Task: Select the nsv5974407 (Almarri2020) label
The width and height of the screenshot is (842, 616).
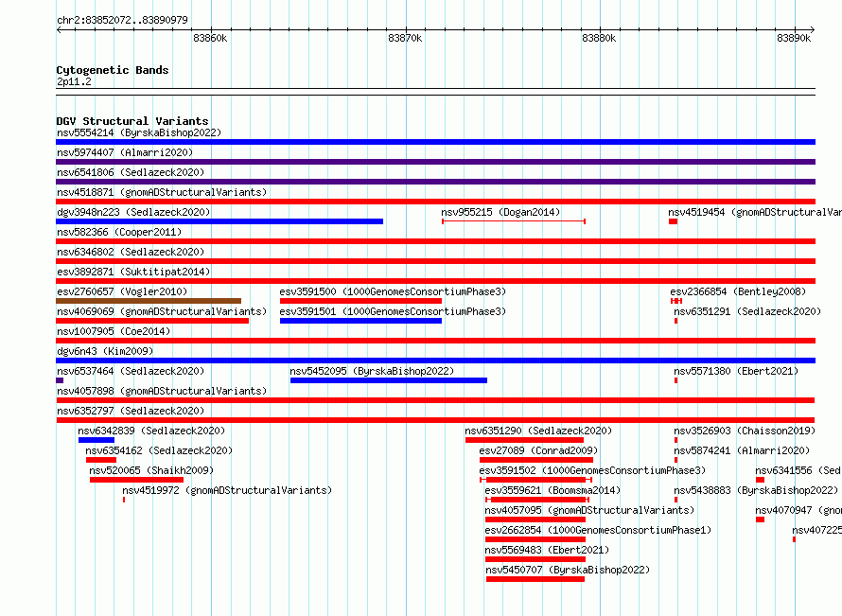Action: pyautogui.click(x=125, y=152)
